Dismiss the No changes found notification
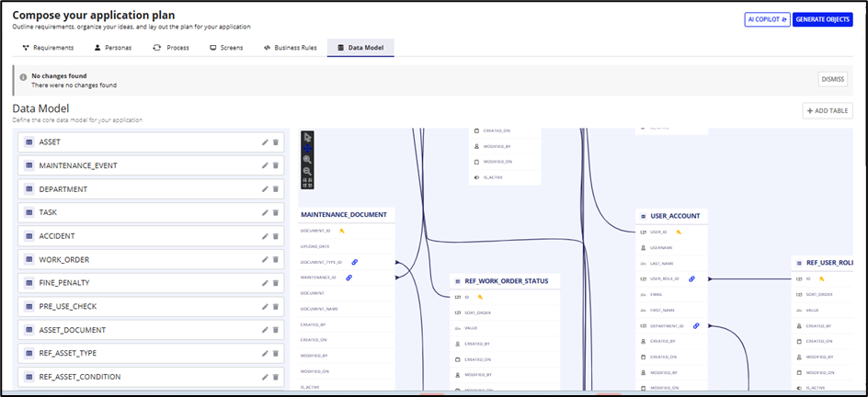 [x=832, y=79]
